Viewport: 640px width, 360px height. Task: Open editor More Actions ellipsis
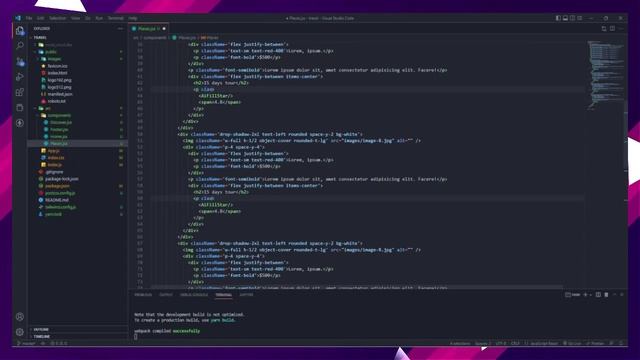tap(621, 29)
